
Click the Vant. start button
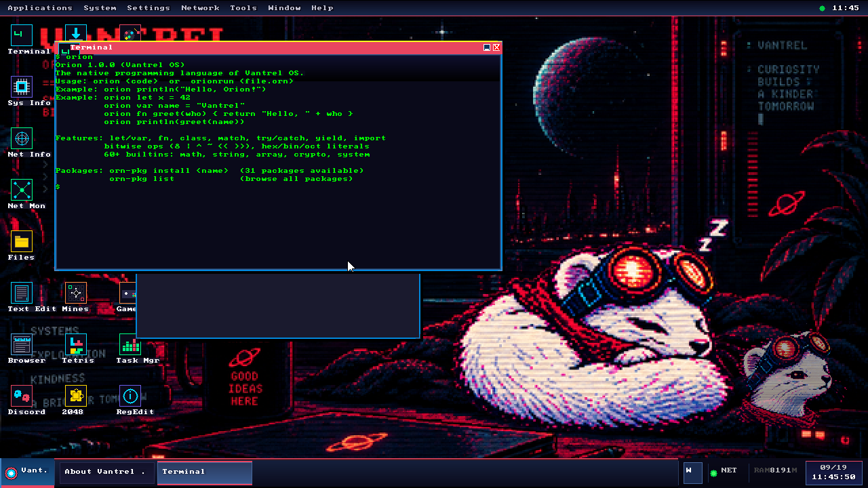[x=27, y=472]
